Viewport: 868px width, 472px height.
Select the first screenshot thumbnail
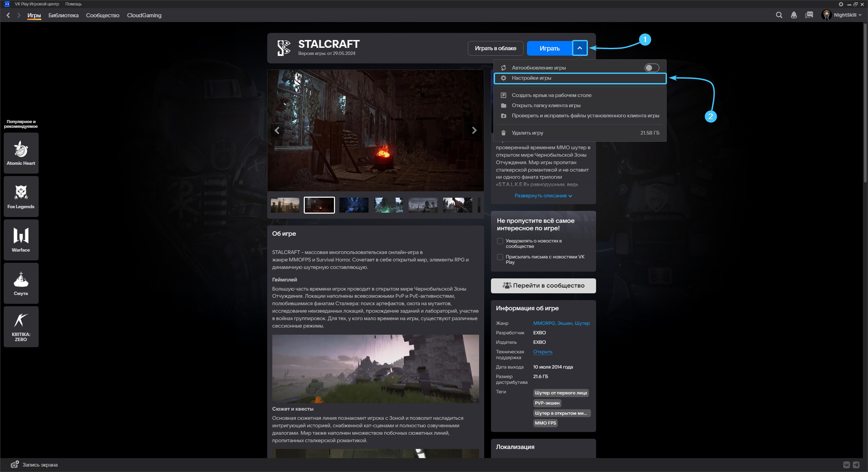[x=285, y=205]
